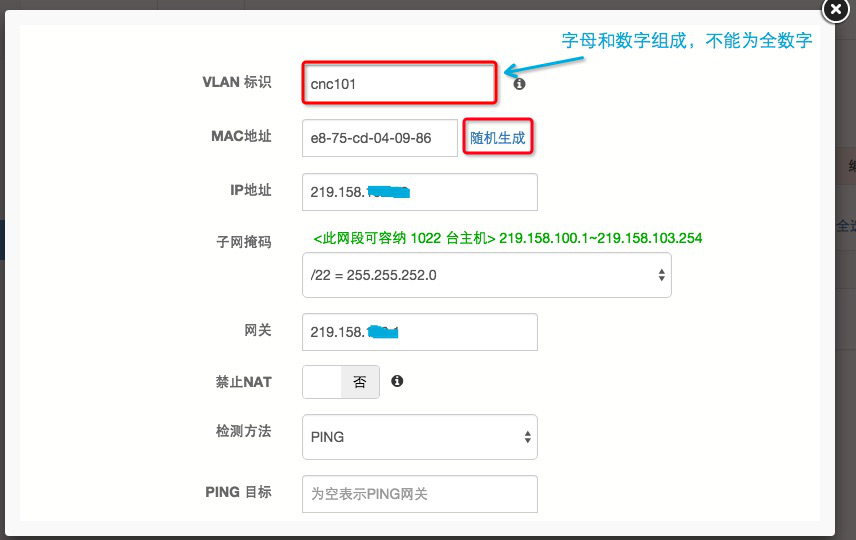
Task: Click info icon next to 禁止NAT toggle
Action: (397, 381)
